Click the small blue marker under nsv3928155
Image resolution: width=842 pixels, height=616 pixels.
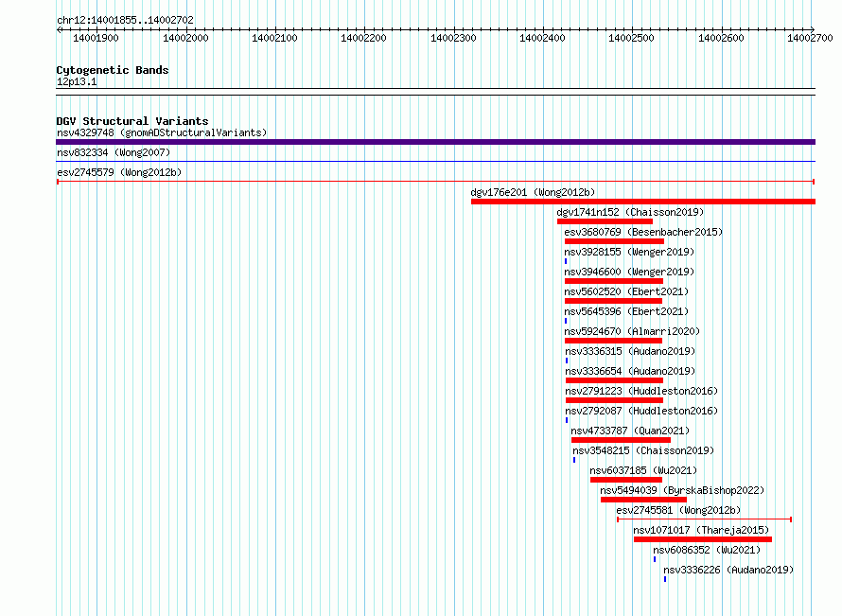[566, 261]
